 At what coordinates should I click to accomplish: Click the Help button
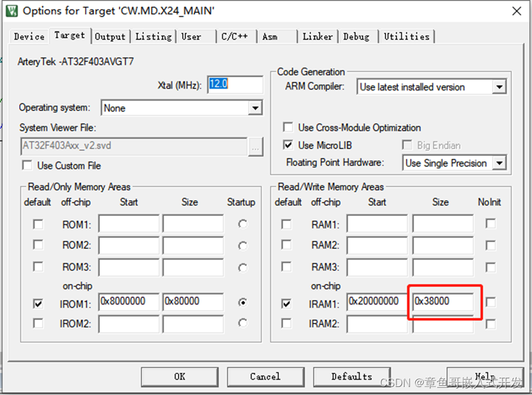tap(485, 377)
